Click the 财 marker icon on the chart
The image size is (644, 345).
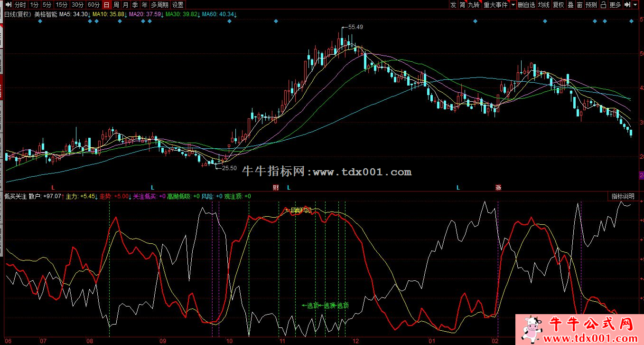(276, 188)
